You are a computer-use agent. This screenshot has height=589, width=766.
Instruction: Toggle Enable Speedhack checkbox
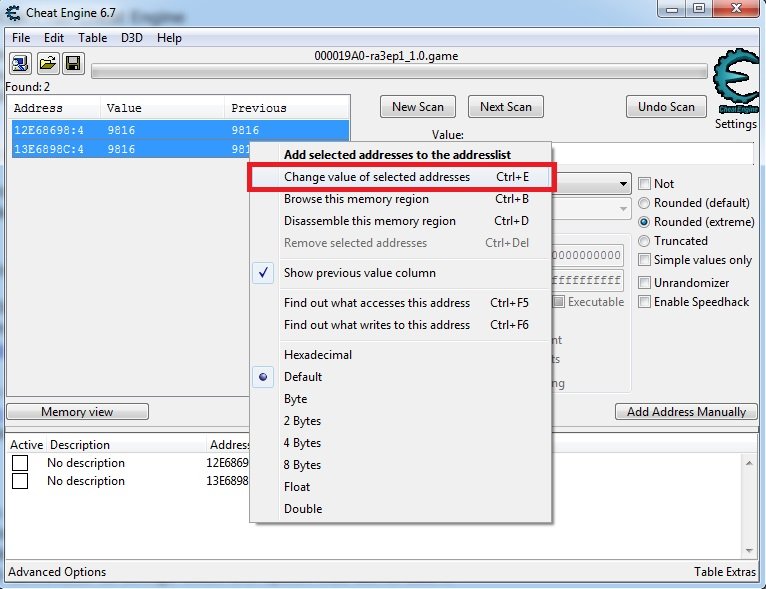[x=644, y=302]
